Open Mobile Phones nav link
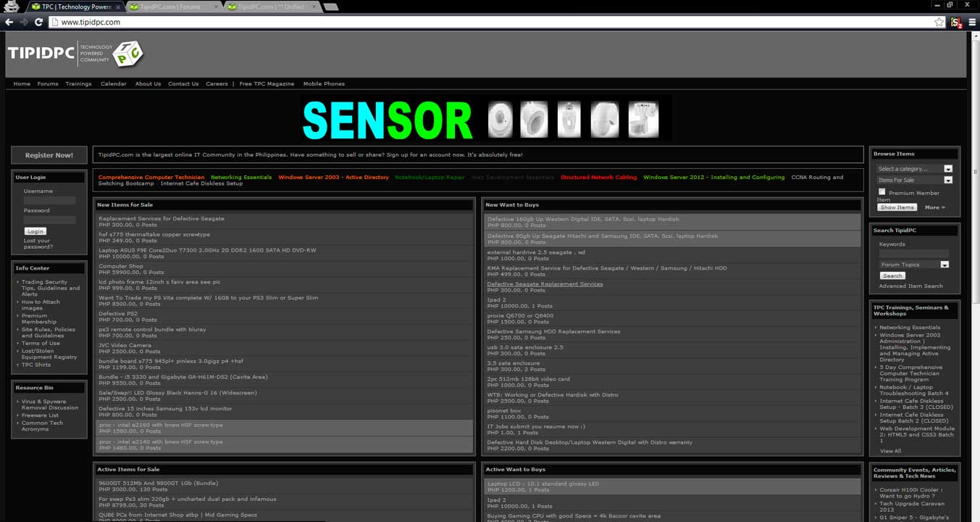Screen dimensions: 980x522 pos(324,83)
